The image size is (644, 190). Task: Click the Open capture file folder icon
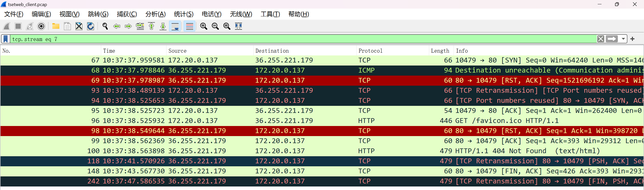[x=56, y=26]
